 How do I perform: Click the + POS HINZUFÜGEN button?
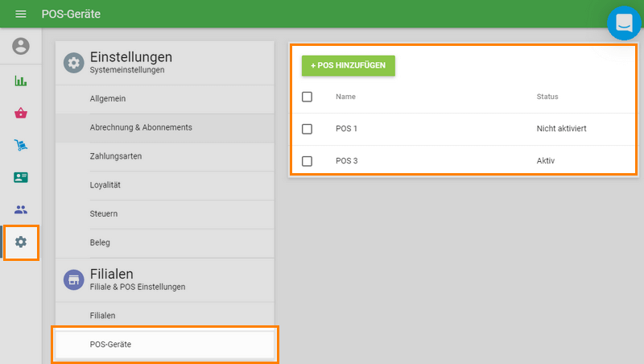349,65
